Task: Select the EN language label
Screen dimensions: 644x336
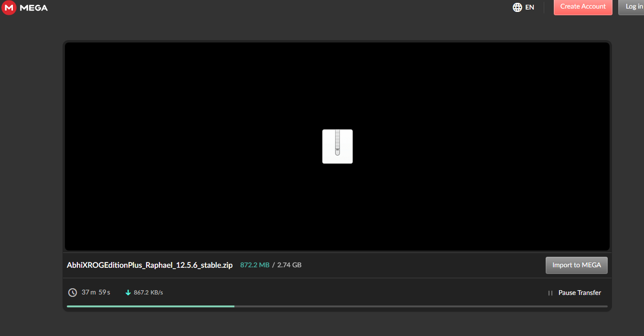Action: tap(529, 7)
